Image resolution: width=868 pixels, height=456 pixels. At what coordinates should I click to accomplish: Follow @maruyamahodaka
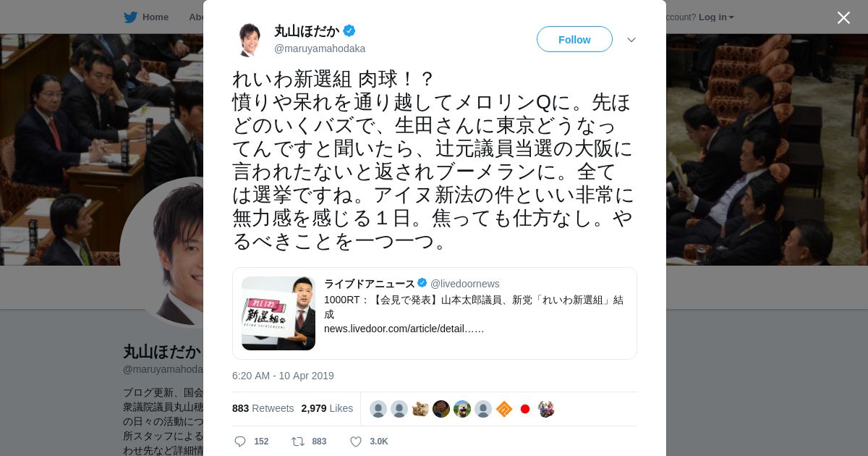pos(574,39)
